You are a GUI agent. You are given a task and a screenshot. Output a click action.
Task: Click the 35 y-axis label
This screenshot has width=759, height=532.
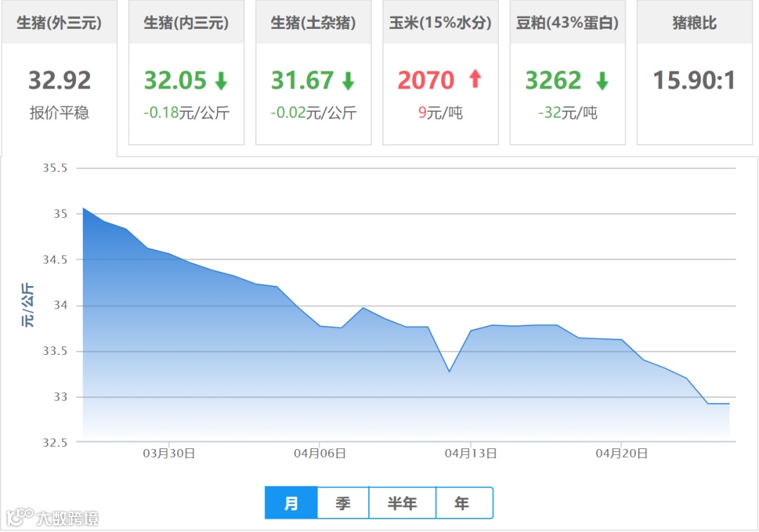60,214
